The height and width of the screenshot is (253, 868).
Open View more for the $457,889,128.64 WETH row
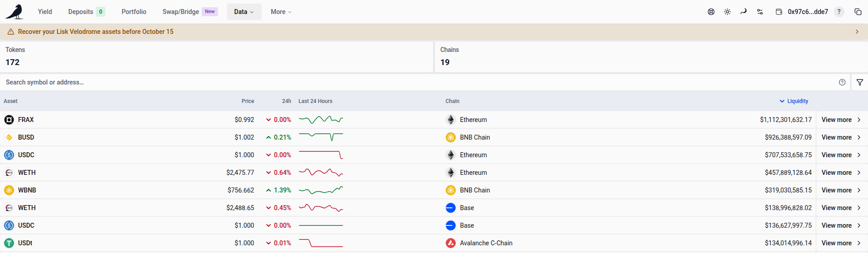click(x=841, y=173)
